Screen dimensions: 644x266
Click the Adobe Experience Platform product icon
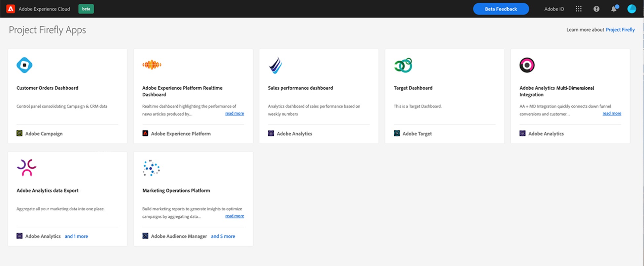145,133
